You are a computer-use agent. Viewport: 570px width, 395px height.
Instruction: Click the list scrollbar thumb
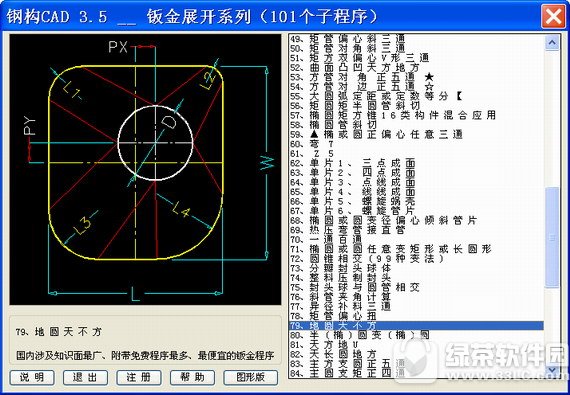(552, 237)
